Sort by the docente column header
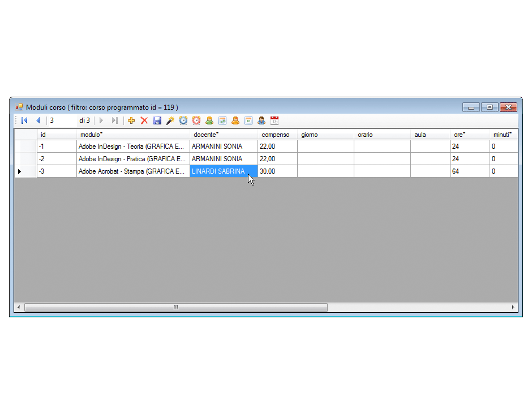The image size is (532, 414). (224, 135)
